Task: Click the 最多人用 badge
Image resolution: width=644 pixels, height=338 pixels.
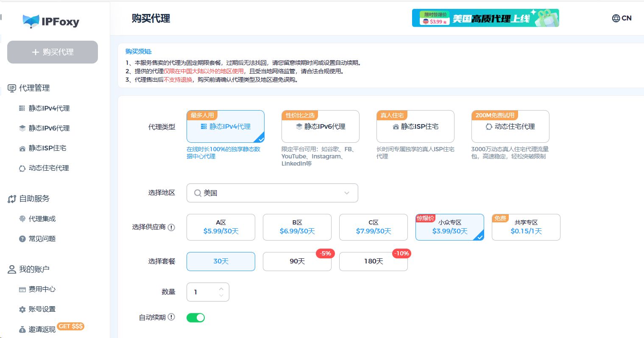Action: [202, 115]
